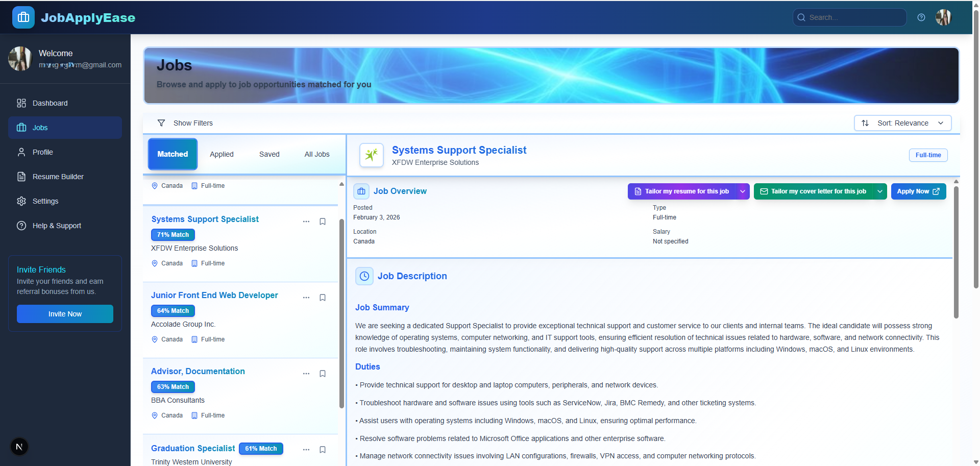Click the JobApplyEase briefcase logo icon
This screenshot has height=466, width=980.
pyautogui.click(x=23, y=17)
